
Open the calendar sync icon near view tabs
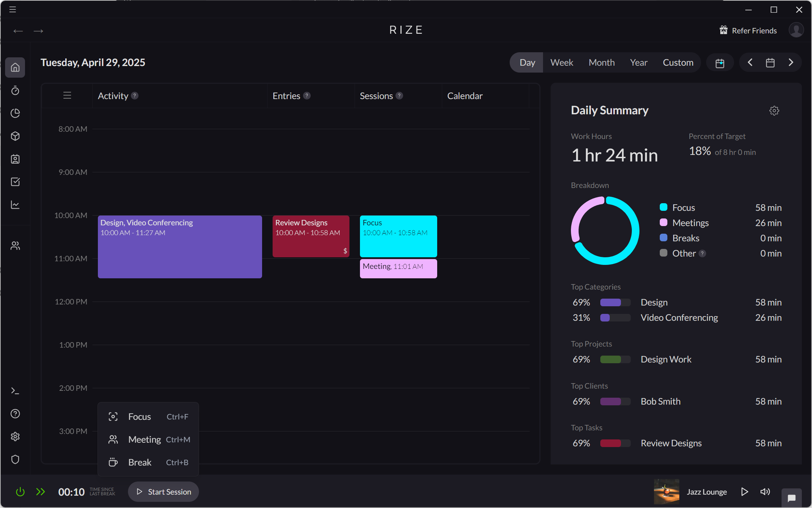point(720,62)
